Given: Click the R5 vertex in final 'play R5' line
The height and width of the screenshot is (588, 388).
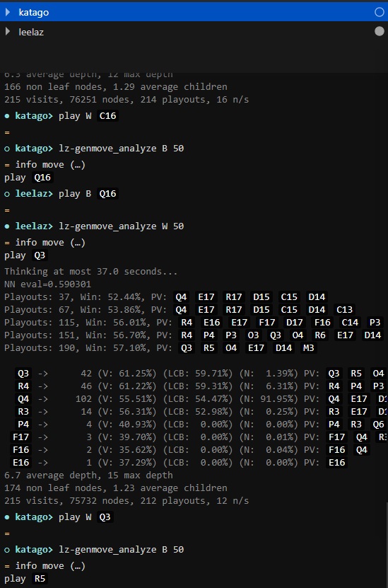Looking at the screenshot, I should click(40, 579).
